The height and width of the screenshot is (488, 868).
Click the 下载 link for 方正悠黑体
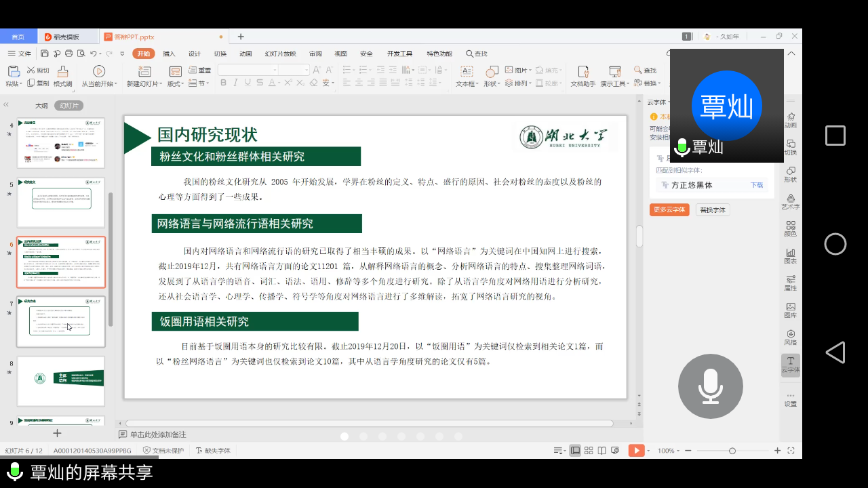[756, 185]
